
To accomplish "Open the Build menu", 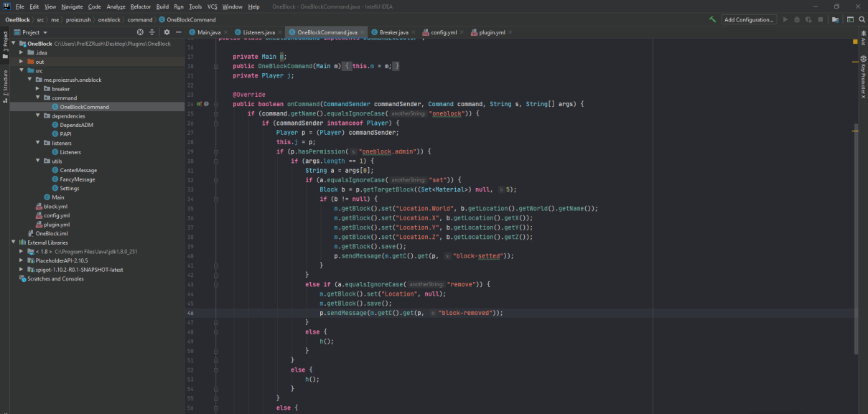I will pyautogui.click(x=162, y=6).
